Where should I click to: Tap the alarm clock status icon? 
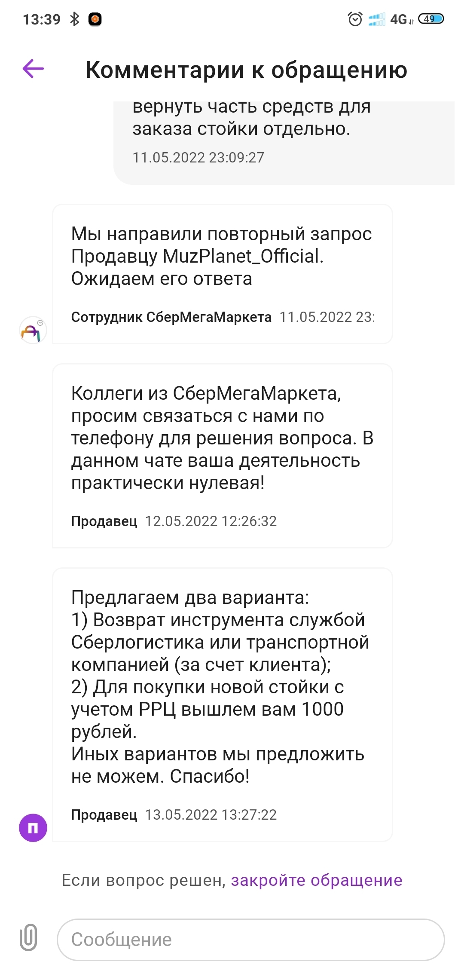point(355,19)
